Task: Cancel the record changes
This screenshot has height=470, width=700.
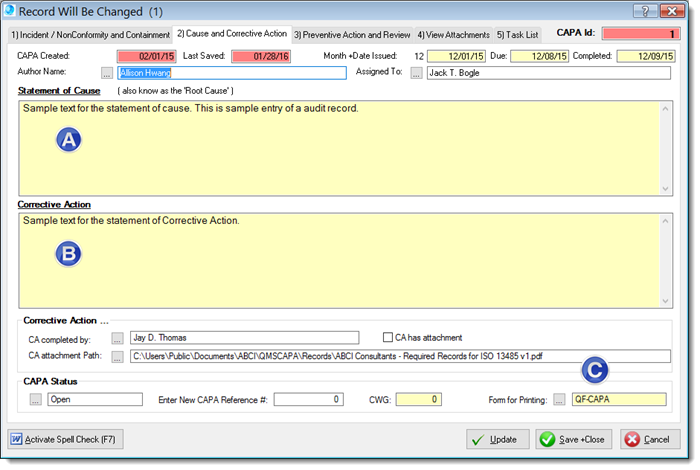Action: coord(650,440)
